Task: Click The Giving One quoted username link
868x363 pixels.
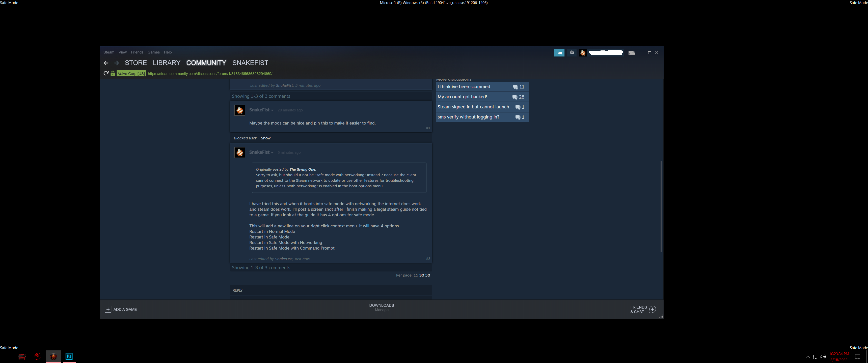Action: (x=302, y=169)
